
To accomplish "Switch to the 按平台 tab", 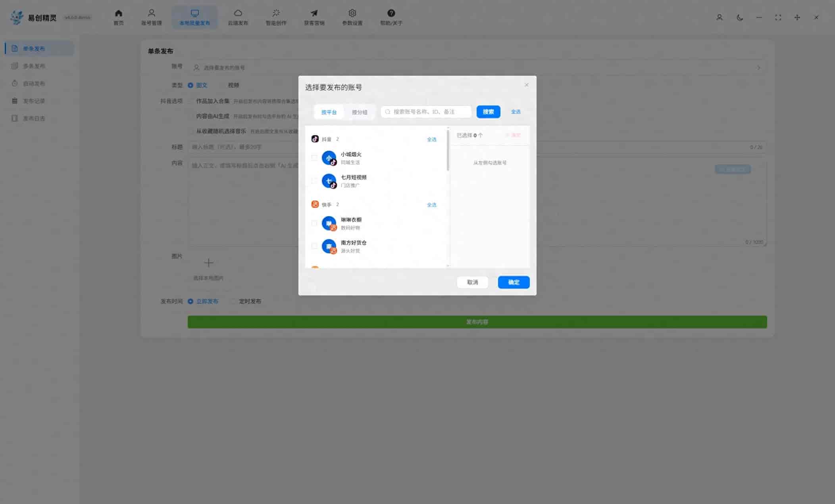I will pyautogui.click(x=329, y=112).
